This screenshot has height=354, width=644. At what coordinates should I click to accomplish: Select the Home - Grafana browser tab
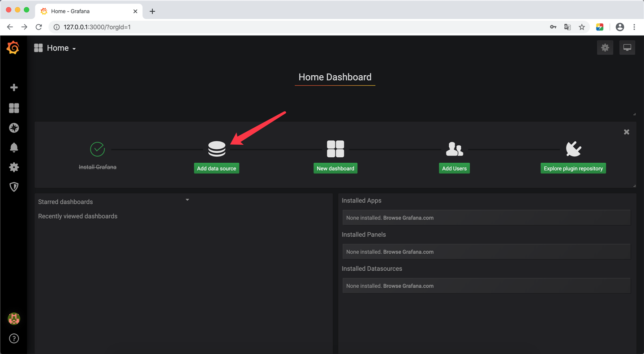(x=89, y=11)
